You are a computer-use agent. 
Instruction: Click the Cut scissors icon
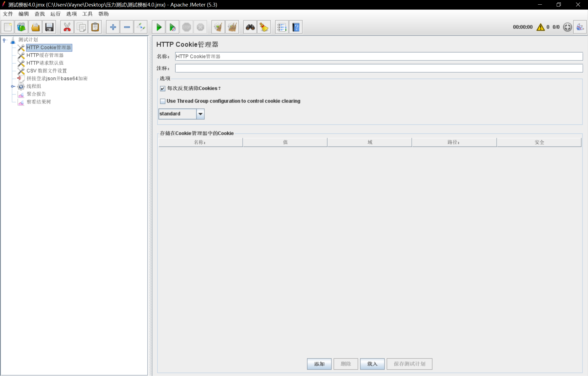(67, 27)
